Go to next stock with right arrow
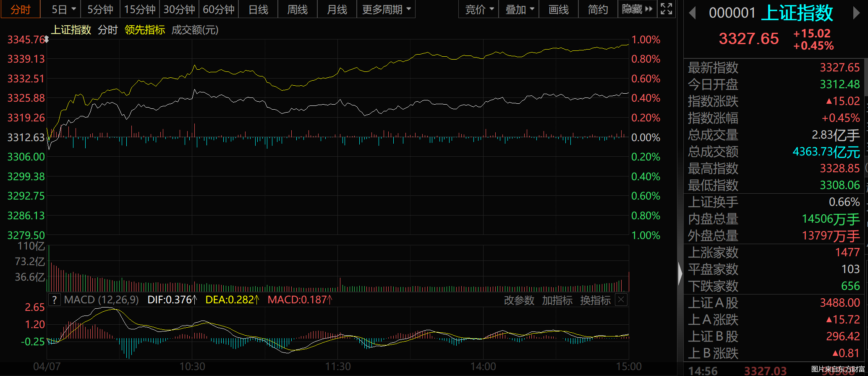The width and height of the screenshot is (868, 376). click(x=856, y=13)
